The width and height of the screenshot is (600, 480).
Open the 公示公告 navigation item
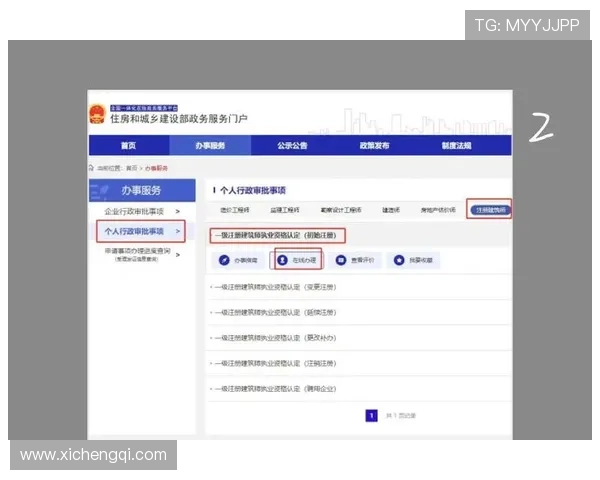click(x=292, y=145)
